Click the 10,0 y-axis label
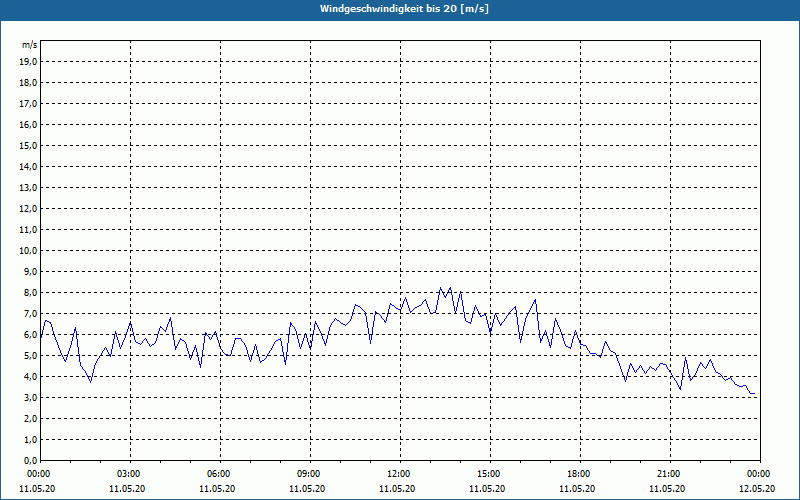This screenshot has height=500, width=800. [29, 251]
